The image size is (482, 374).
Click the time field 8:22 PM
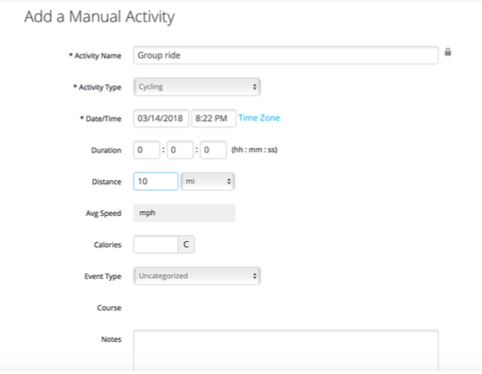click(x=214, y=118)
